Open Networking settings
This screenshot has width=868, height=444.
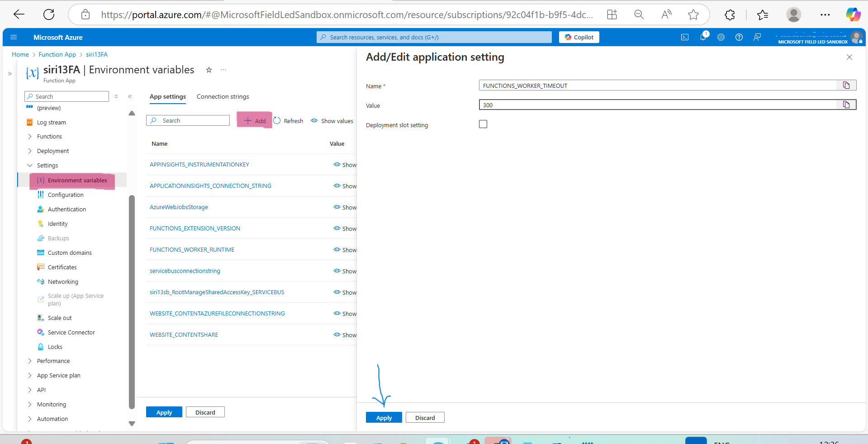click(63, 282)
